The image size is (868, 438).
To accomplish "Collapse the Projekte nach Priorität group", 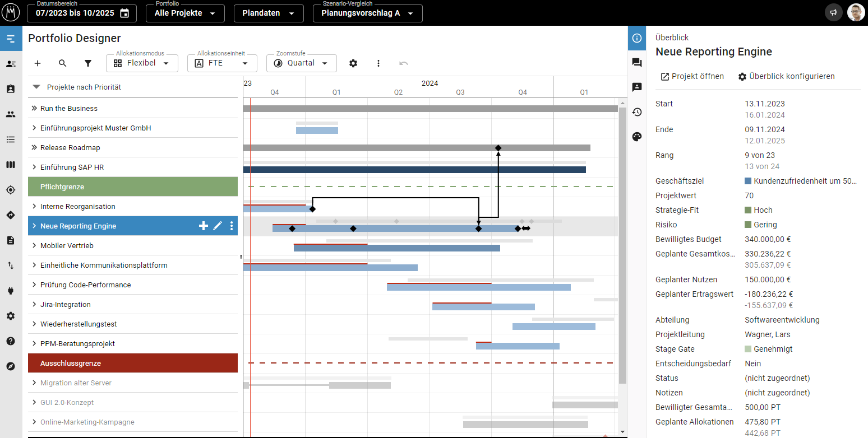I will (36, 87).
